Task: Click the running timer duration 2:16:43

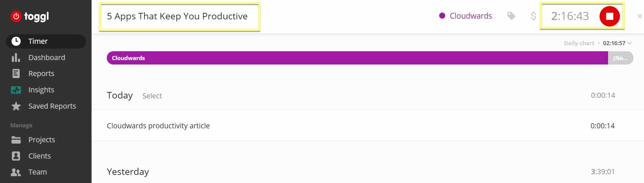Action: pos(570,16)
